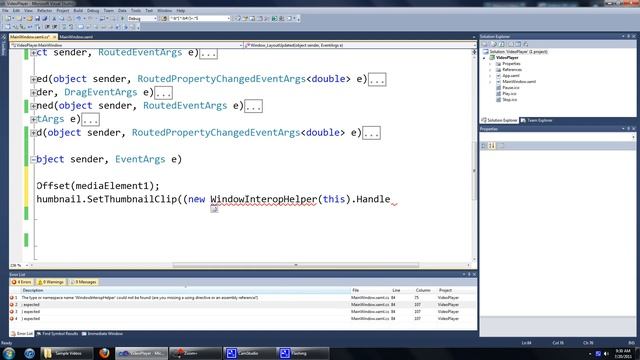This screenshot has width=640, height=360.
Task: Open the Edit menu
Action: [16, 11]
